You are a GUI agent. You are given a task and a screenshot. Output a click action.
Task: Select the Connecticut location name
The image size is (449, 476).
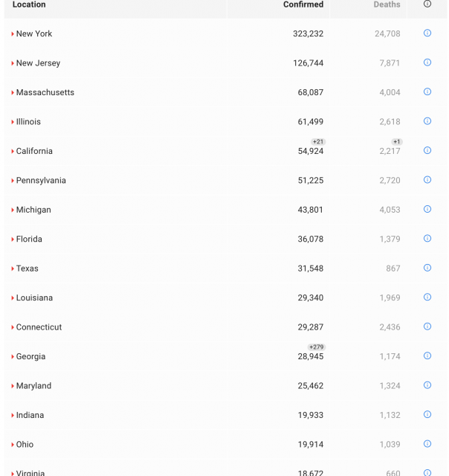pyautogui.click(x=39, y=327)
